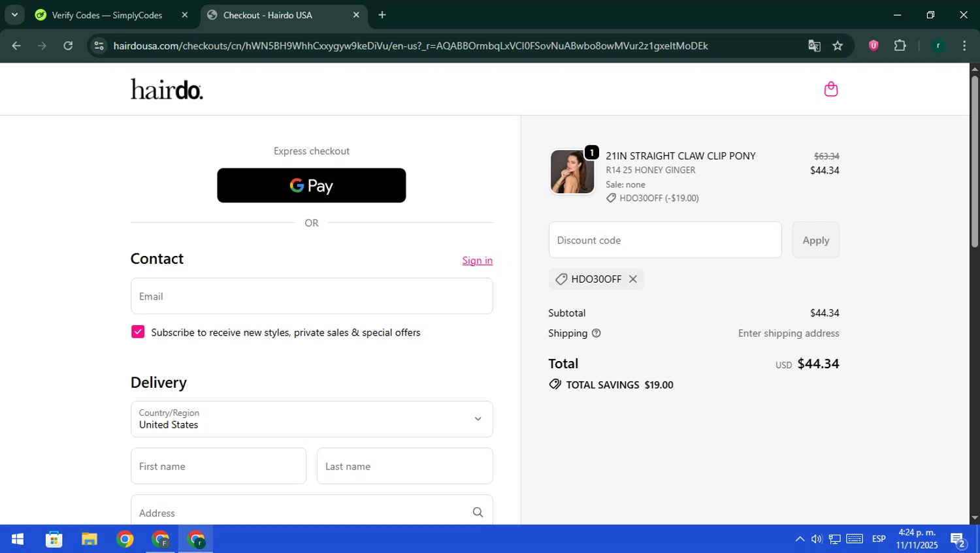Open the Windows Start menu
Image resolution: width=980 pixels, height=553 pixels.
[18, 539]
